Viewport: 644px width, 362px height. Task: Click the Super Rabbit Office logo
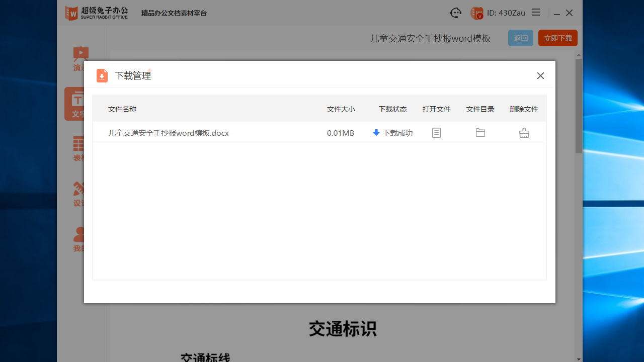coord(96,13)
